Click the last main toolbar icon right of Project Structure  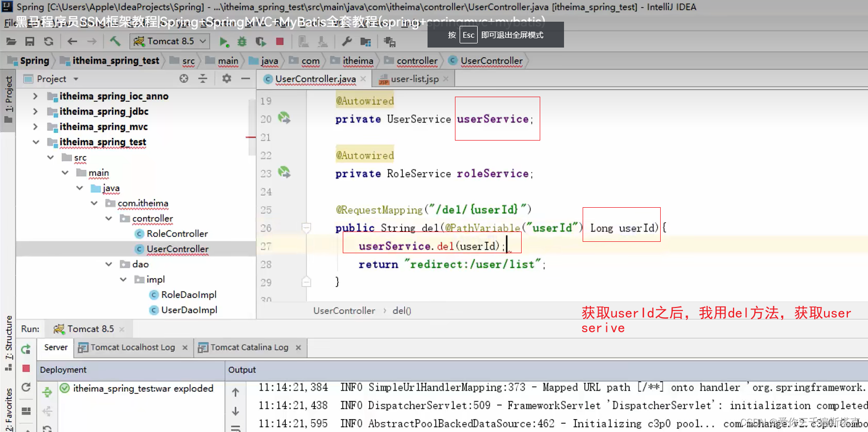[x=389, y=41]
